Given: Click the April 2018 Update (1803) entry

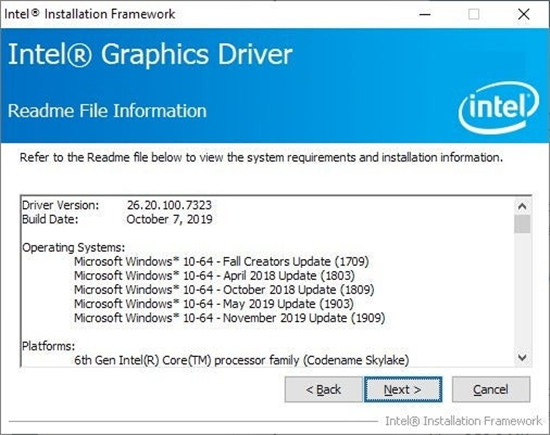Looking at the screenshot, I should (x=214, y=276).
